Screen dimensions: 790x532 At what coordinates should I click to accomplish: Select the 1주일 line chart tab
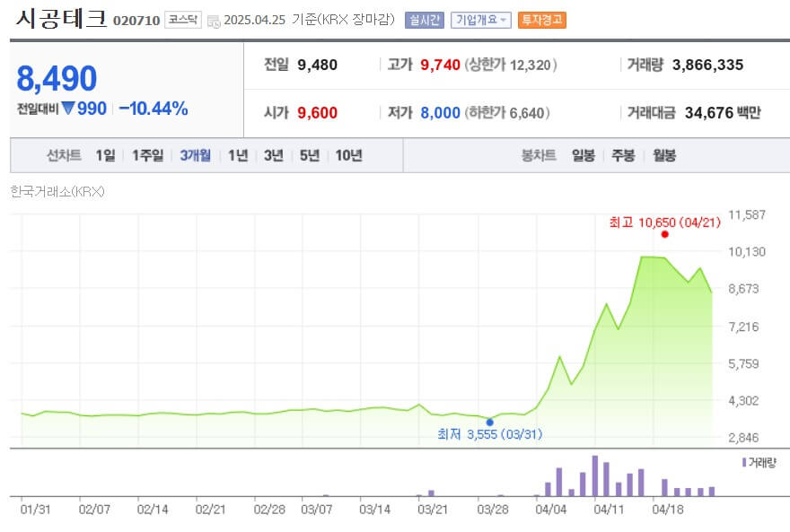click(147, 155)
